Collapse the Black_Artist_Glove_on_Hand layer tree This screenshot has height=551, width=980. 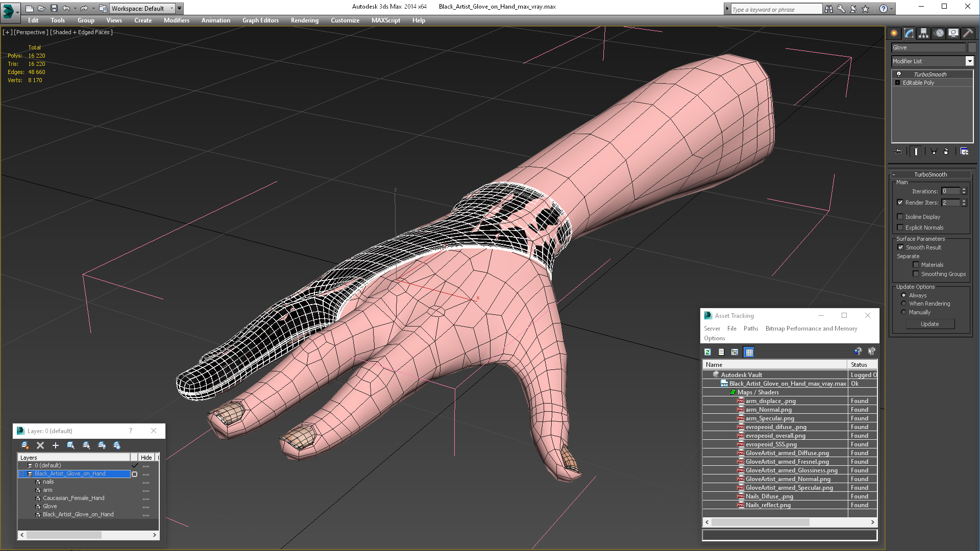point(22,474)
